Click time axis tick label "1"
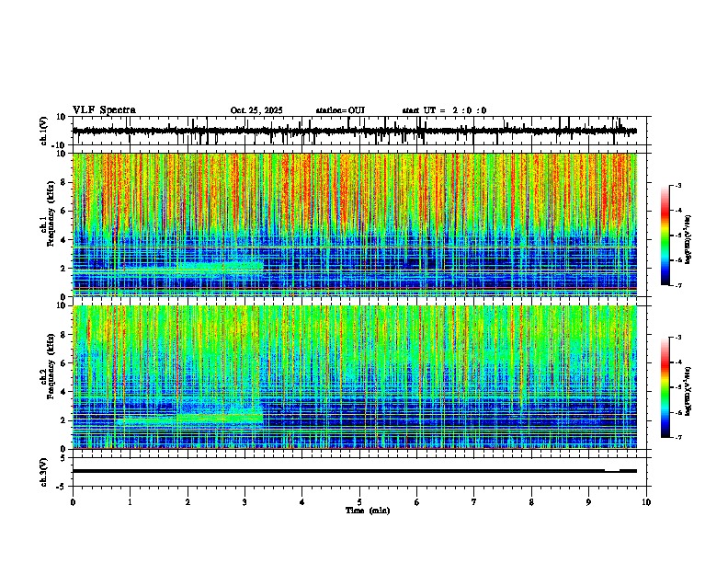728x563 pixels. point(130,502)
